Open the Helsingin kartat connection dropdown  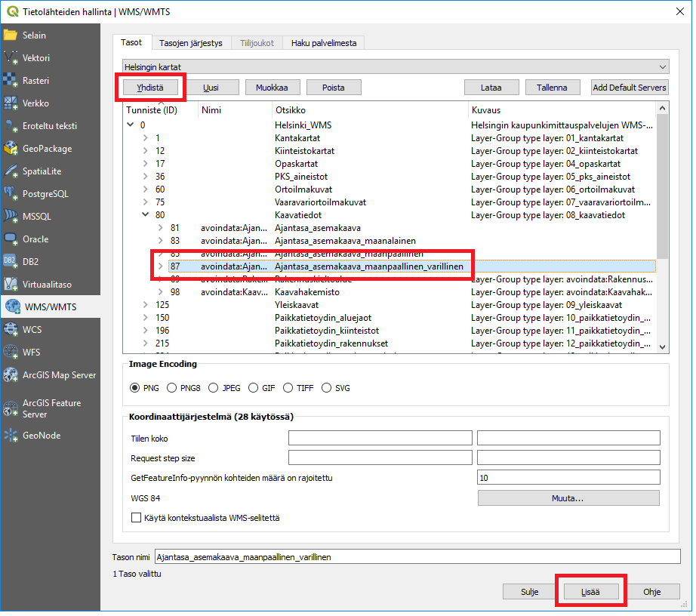coord(396,67)
